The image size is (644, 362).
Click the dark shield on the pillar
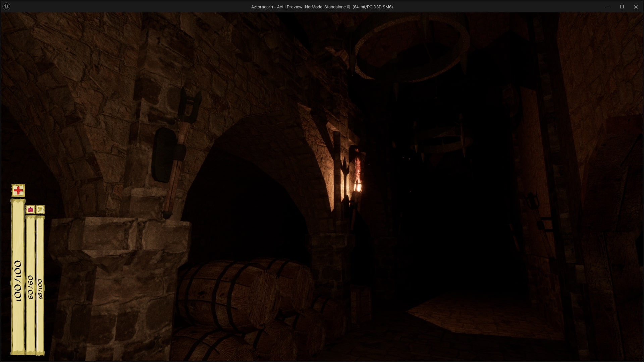(x=163, y=154)
